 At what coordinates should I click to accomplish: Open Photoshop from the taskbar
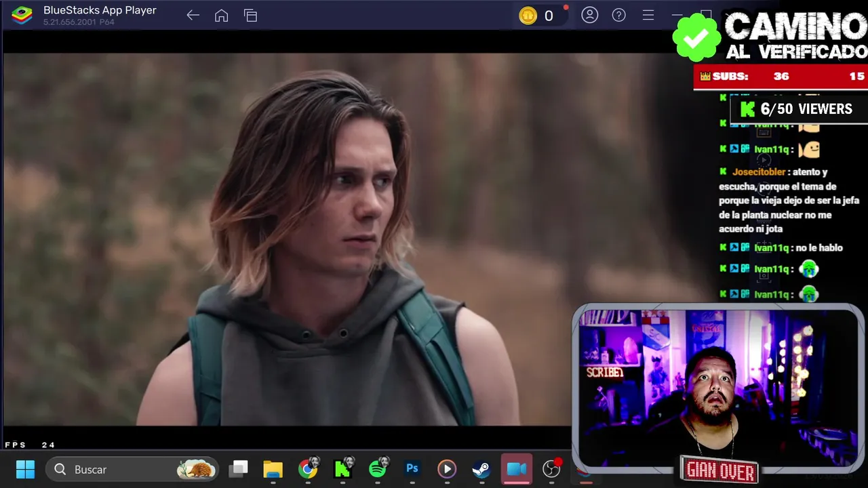pos(412,469)
